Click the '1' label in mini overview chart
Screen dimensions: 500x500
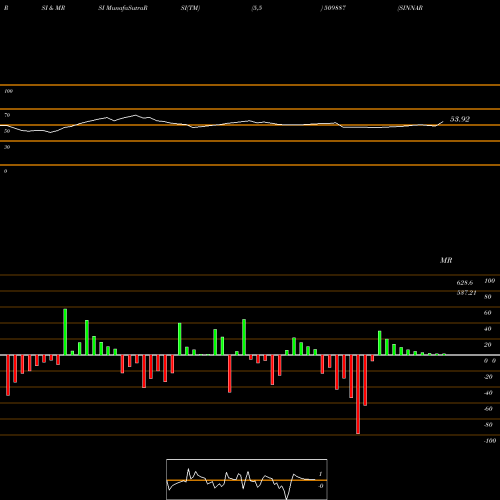click(x=321, y=474)
